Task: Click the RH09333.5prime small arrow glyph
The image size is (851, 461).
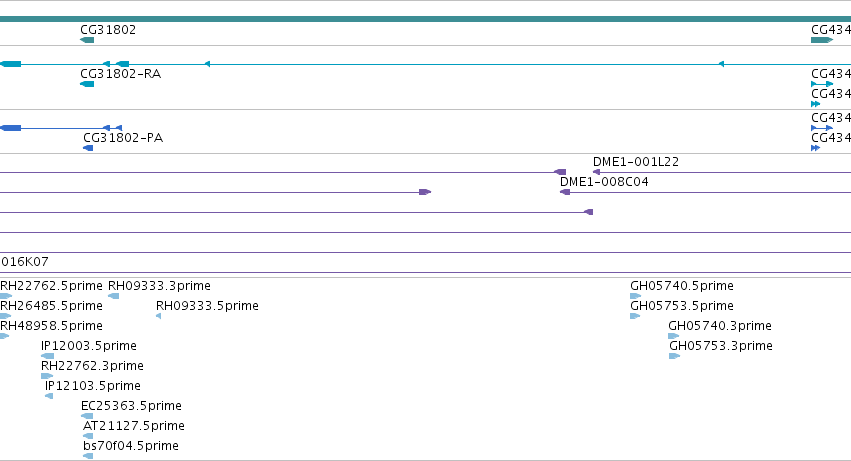Action: point(158,316)
